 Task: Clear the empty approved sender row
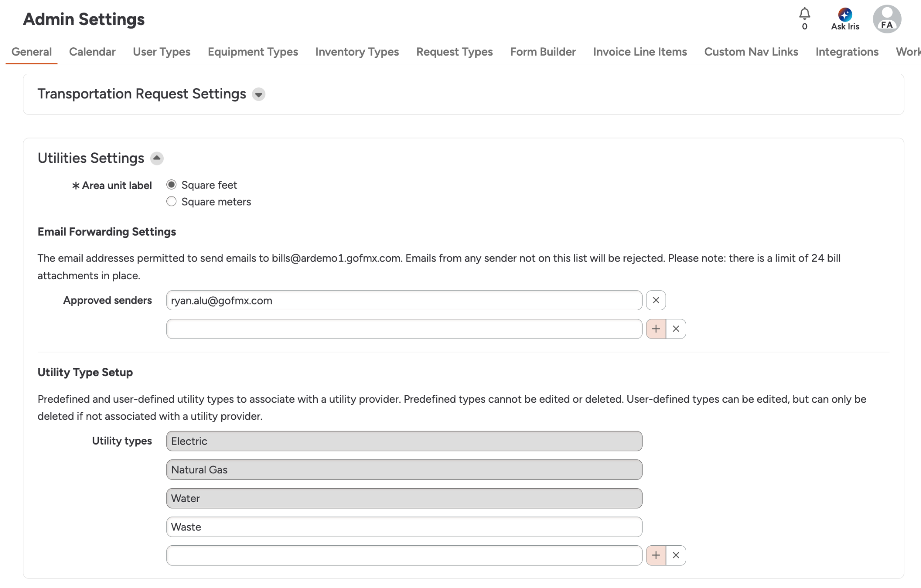pos(675,329)
